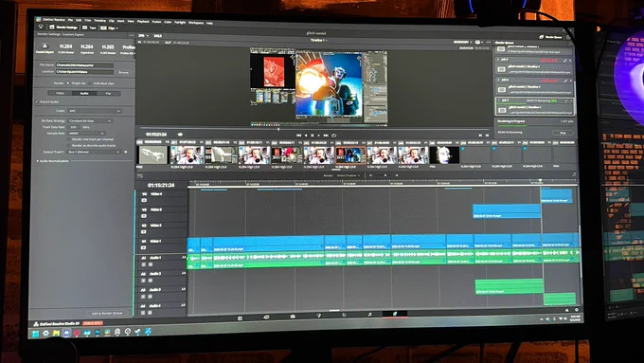
Task: Open project manager home icon
Action: (566, 310)
